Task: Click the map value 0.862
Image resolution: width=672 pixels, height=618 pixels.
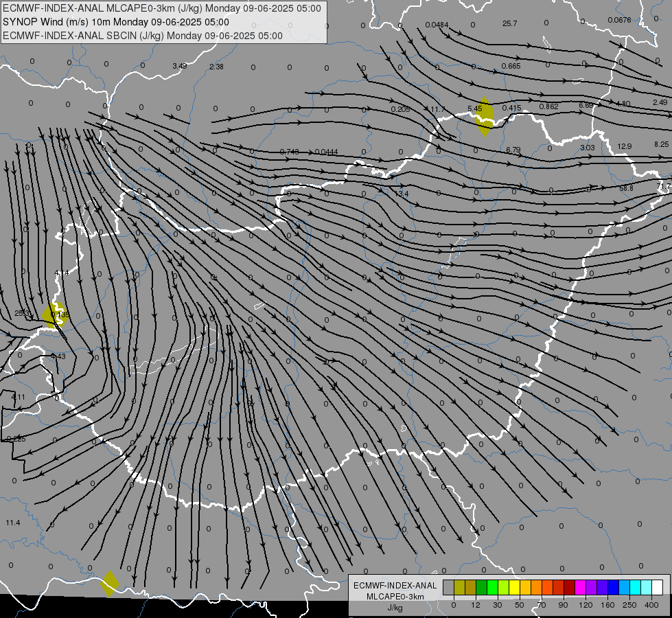Action: point(548,106)
